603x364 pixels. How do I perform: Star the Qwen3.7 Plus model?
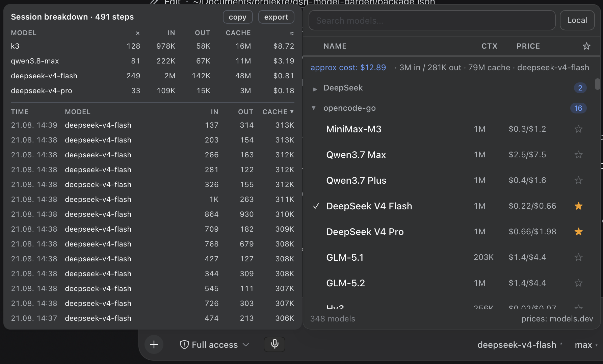(x=578, y=180)
